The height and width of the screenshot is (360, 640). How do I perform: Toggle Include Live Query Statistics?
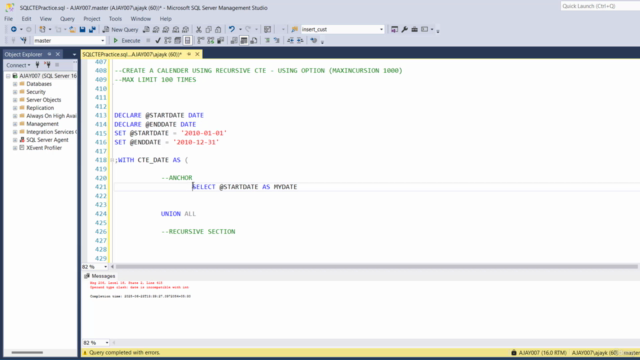pyautogui.click(x=211, y=40)
